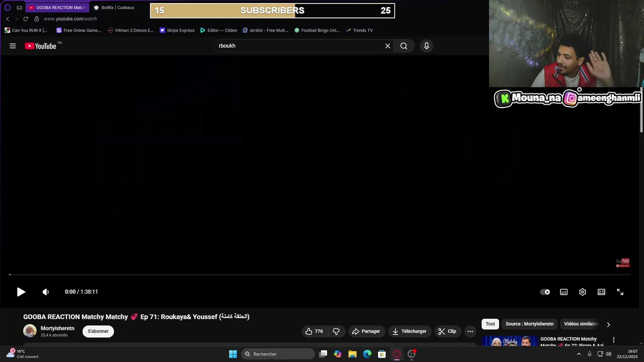The image size is (644, 362).
Task: Switch to Opera GX in the taskbar
Action: (396, 354)
